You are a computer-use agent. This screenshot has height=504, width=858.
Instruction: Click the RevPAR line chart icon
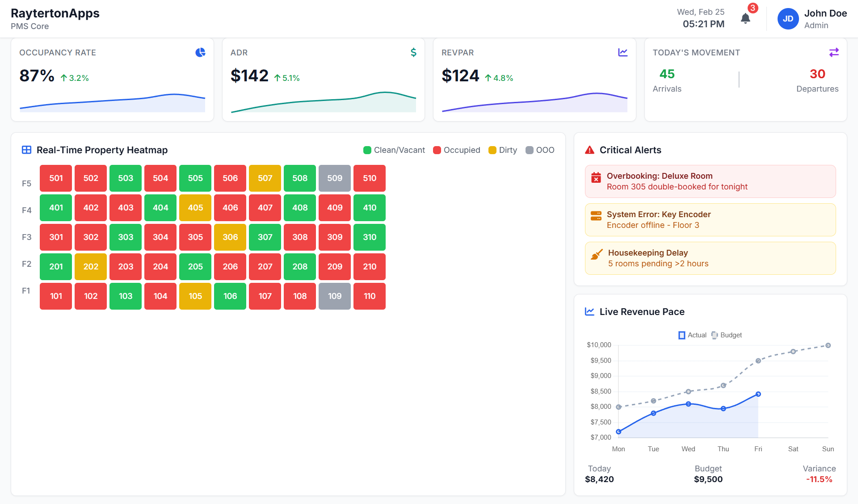(622, 52)
